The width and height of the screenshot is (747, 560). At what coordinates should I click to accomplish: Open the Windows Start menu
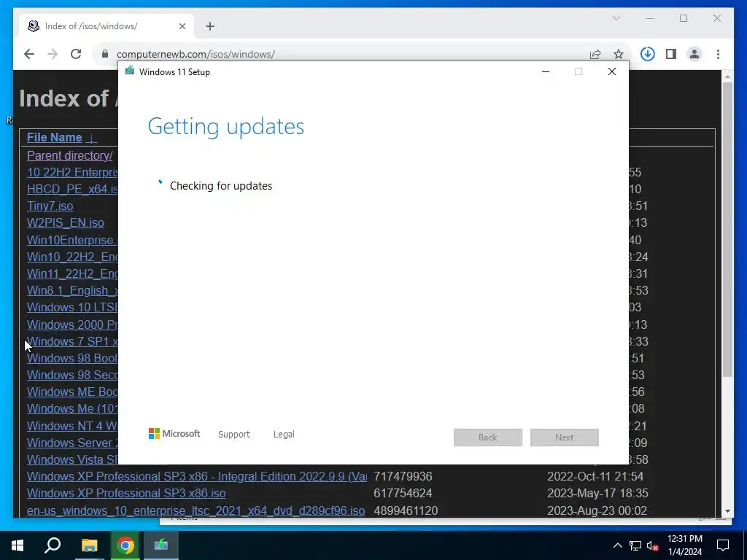(x=18, y=545)
